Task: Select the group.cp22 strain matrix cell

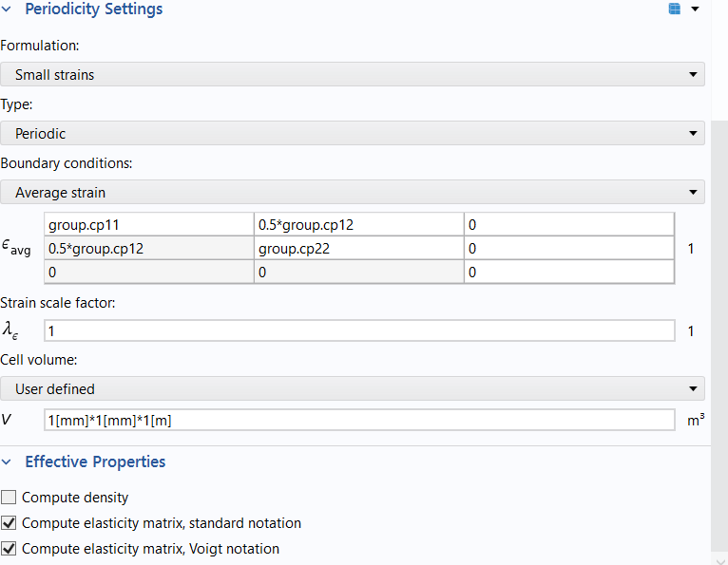Action: point(358,248)
